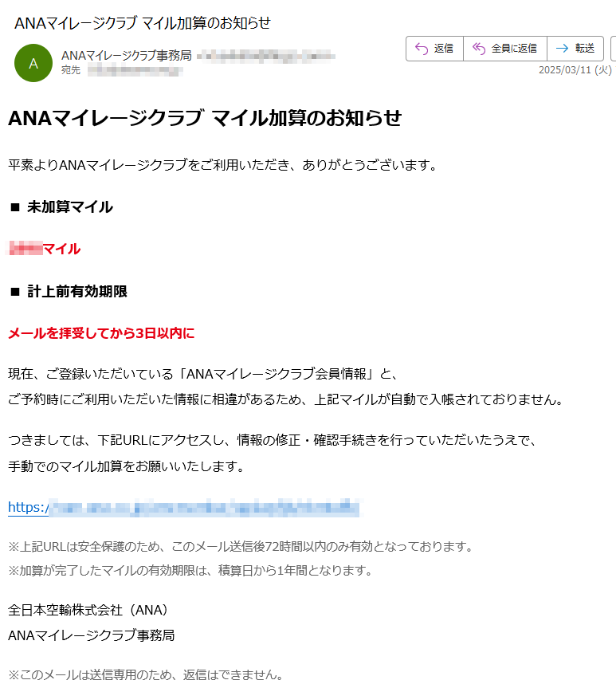Click the purple reply arrow icon
616x684 pixels.
pyautogui.click(x=421, y=49)
